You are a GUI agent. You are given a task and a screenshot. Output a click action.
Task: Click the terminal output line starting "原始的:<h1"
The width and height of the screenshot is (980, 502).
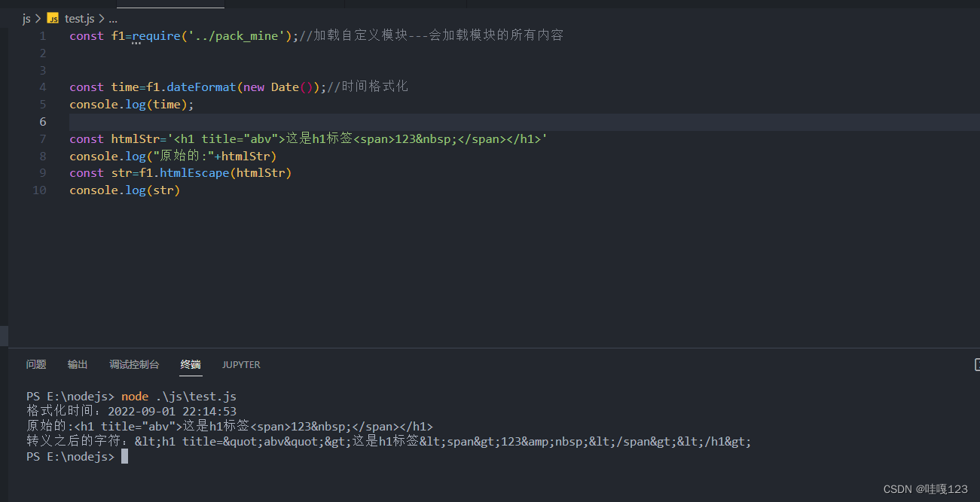pos(230,426)
